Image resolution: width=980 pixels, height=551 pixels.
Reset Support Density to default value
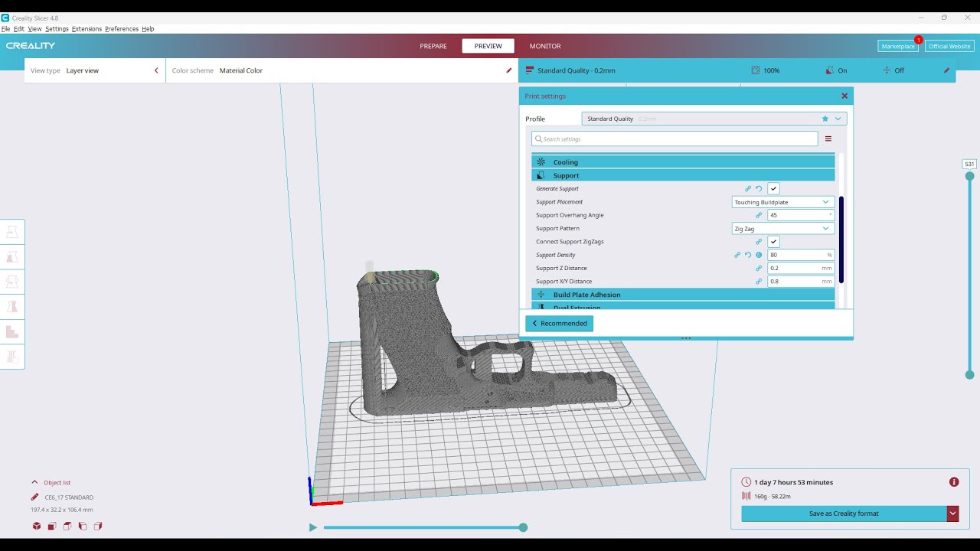(x=748, y=255)
